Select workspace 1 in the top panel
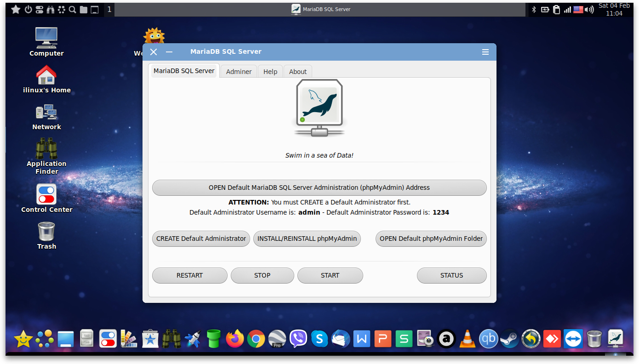639x364 pixels. pyautogui.click(x=109, y=9)
